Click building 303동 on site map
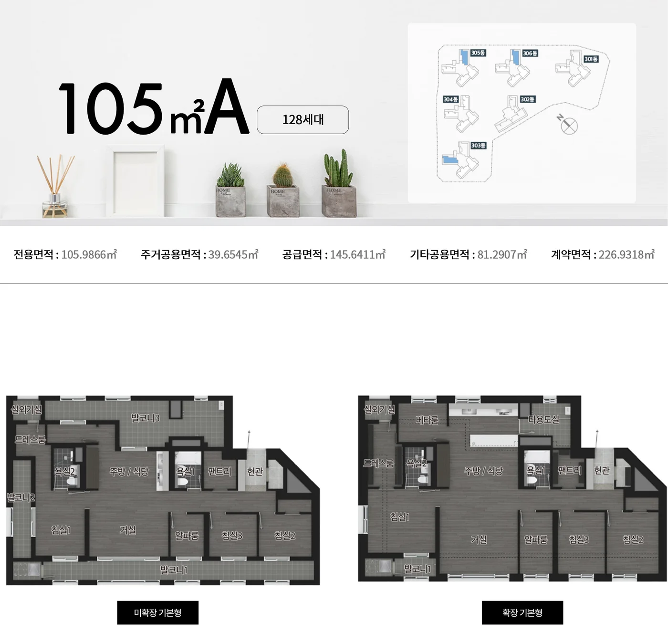668x644 pixels. tap(478, 145)
